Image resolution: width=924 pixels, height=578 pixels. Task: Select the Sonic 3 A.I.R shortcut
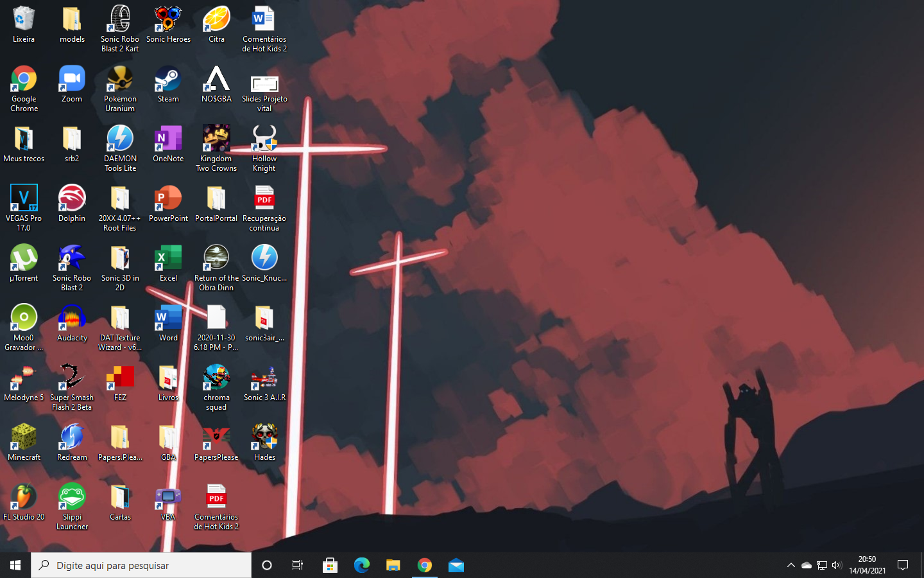point(264,383)
